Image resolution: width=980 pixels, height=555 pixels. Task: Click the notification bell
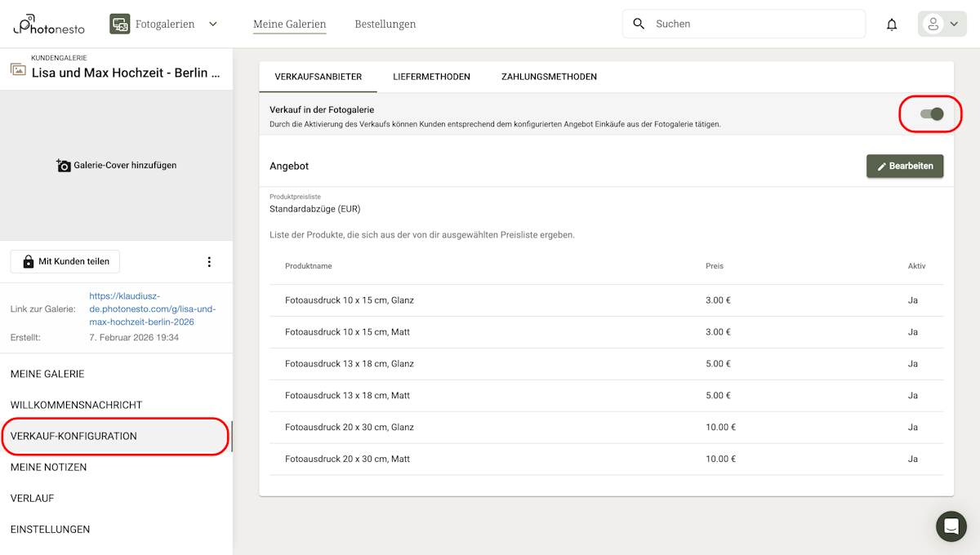click(891, 24)
